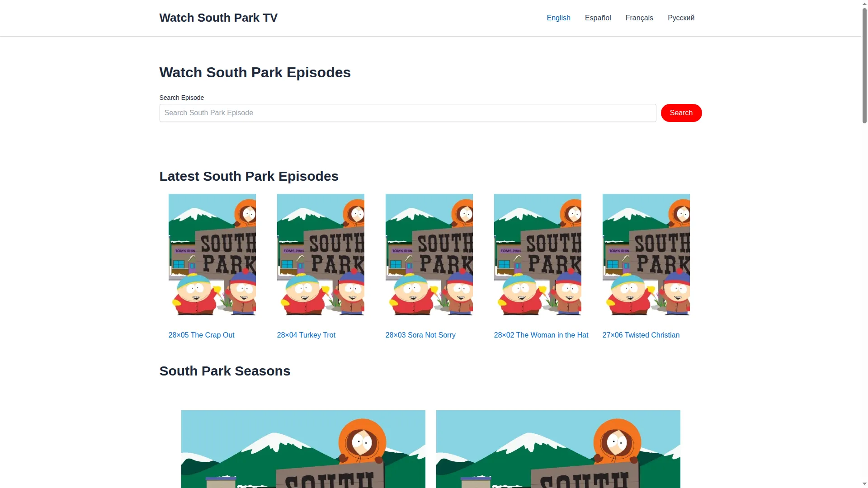Open episode 28×03 Sora Not Sorry link
Viewport: 868px width, 488px height.
(420, 335)
